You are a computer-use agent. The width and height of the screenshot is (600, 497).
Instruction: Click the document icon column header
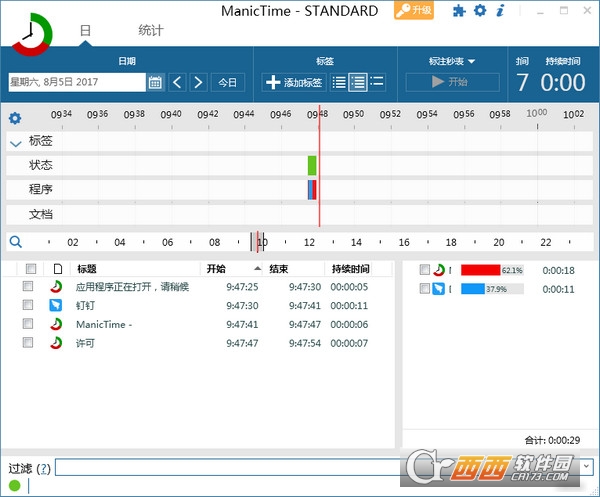(x=58, y=269)
